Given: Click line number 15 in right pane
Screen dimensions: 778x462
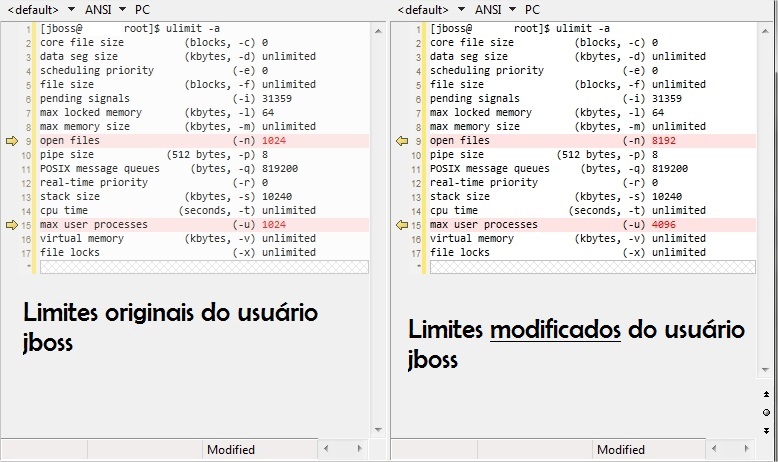Looking at the screenshot, I should (416, 225).
